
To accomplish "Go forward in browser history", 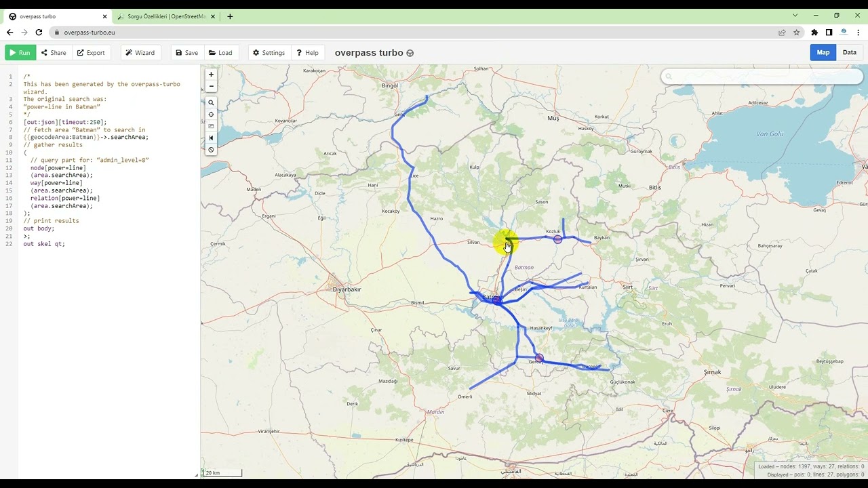I will [x=24, y=32].
